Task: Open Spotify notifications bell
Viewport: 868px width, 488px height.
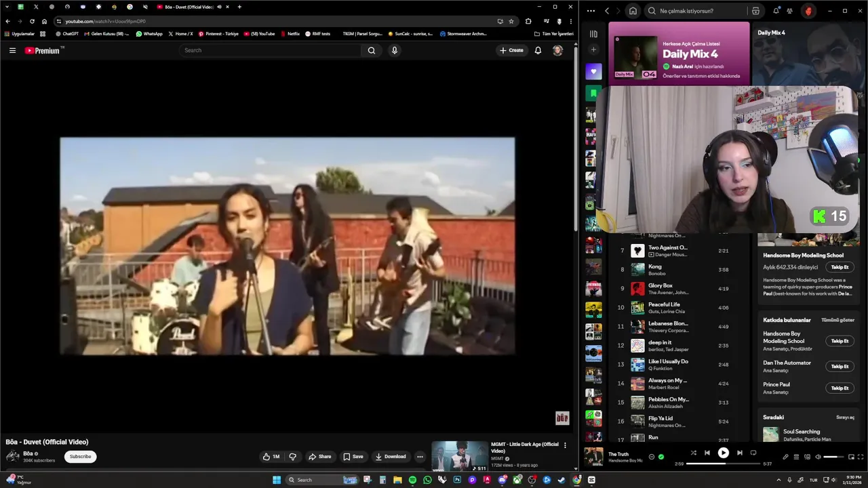Action: (x=776, y=11)
